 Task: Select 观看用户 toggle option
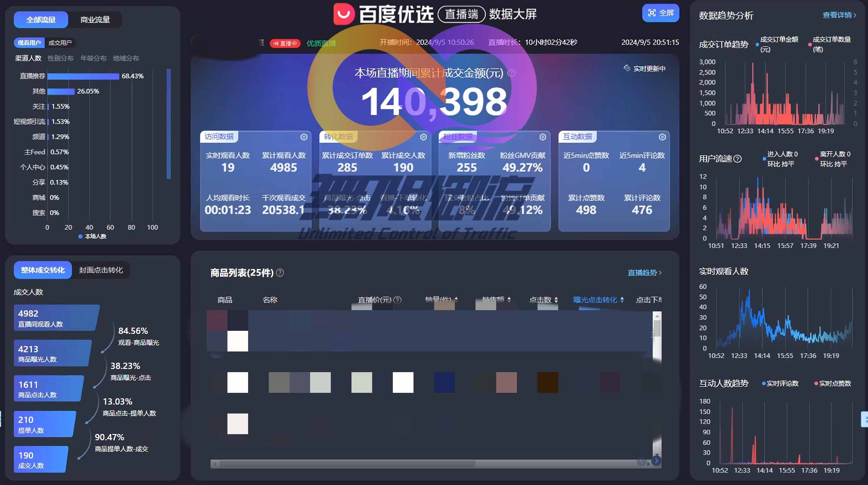(29, 43)
